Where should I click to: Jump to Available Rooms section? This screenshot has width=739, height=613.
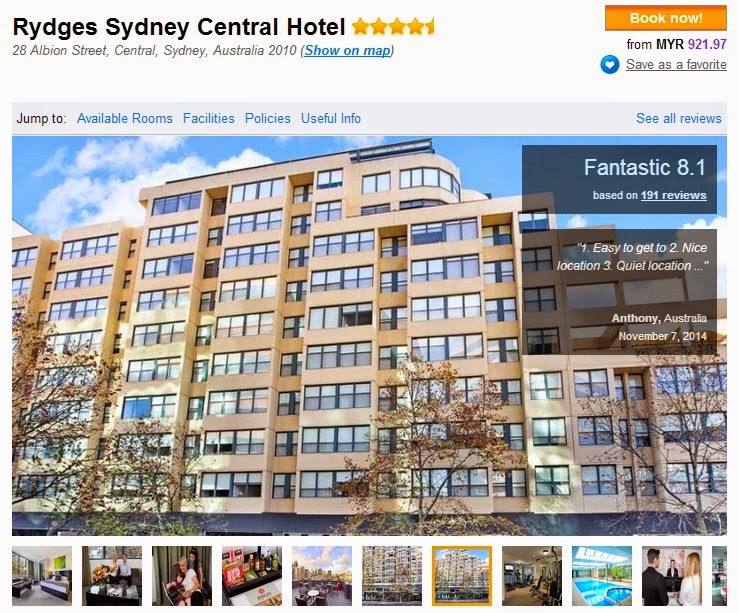(x=124, y=118)
